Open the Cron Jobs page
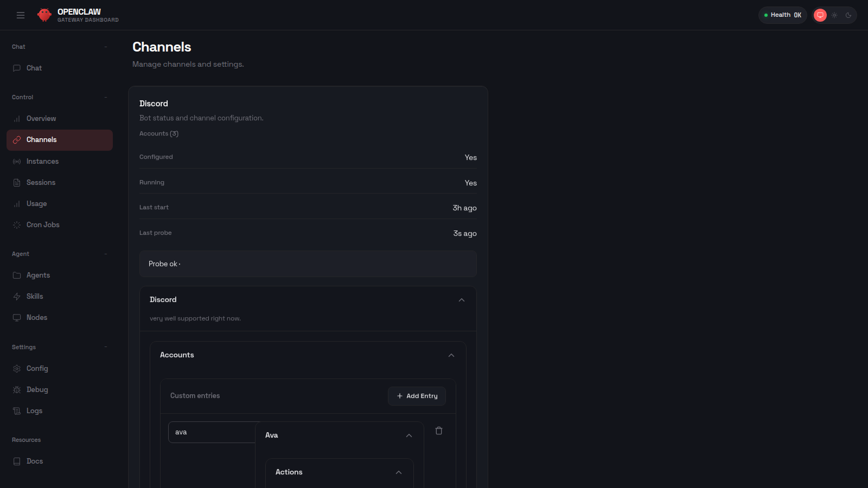Viewport: 868px width, 488px height. click(42, 224)
